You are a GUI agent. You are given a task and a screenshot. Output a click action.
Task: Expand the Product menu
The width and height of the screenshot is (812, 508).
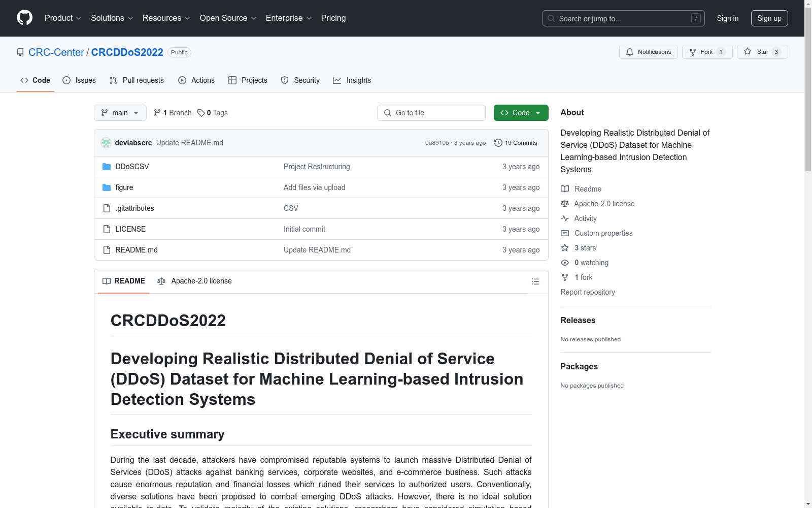point(63,18)
